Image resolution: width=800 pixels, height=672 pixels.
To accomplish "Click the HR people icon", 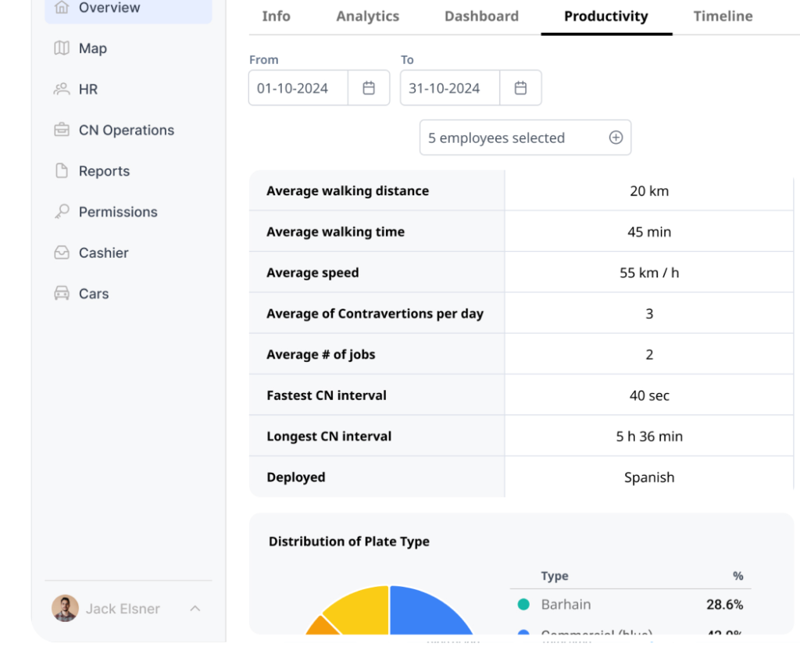I will [62, 89].
